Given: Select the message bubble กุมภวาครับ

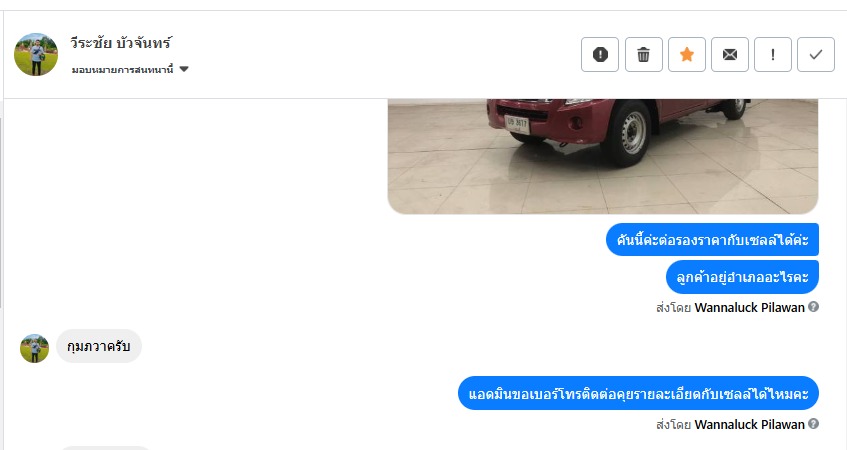Looking at the screenshot, I should pos(99,346).
